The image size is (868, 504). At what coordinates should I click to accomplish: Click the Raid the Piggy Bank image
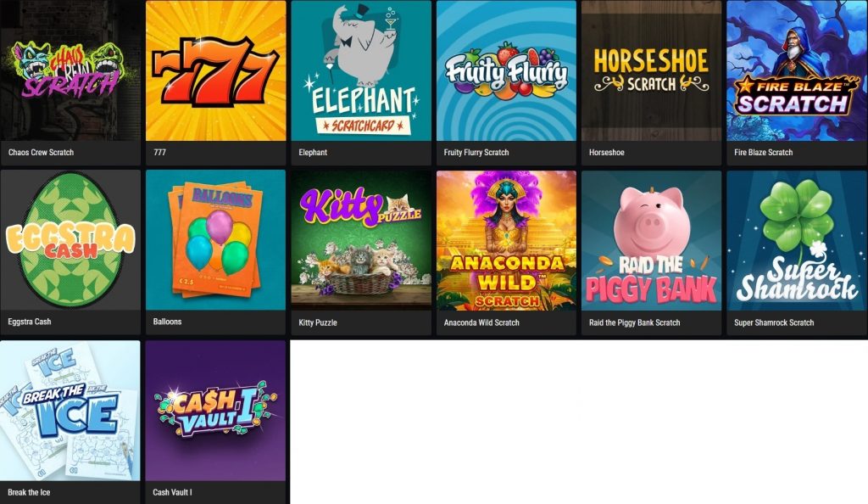pyautogui.click(x=652, y=240)
